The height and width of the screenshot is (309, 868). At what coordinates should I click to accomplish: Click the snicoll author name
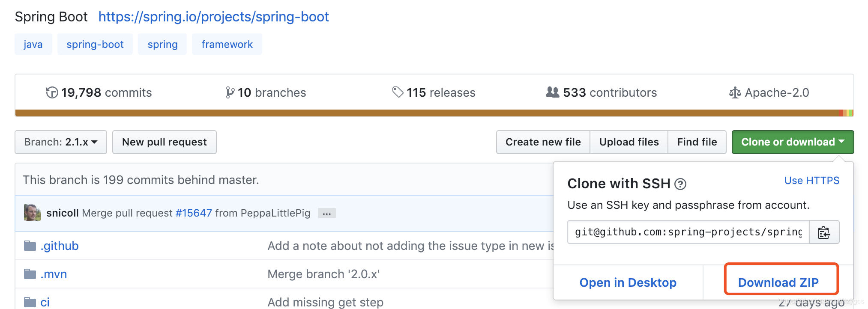tap(63, 213)
